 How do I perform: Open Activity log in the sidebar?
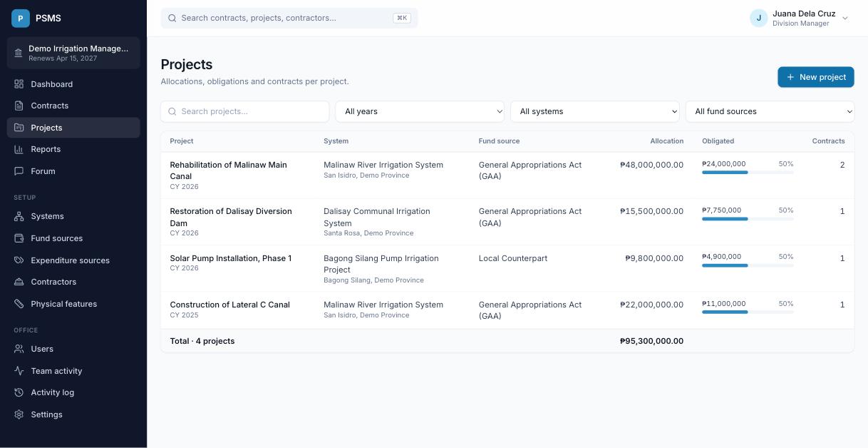pyautogui.click(x=73, y=392)
